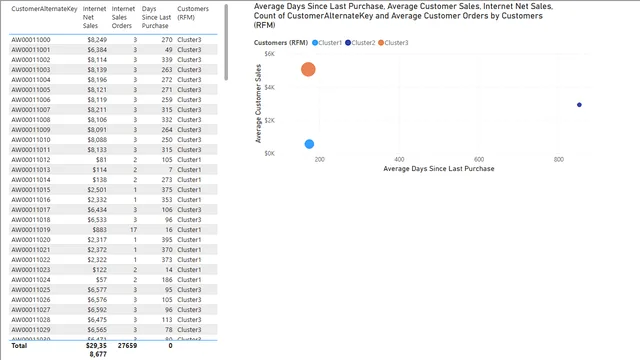
Task: Select customer row AW00011001
Action: click(x=113, y=50)
